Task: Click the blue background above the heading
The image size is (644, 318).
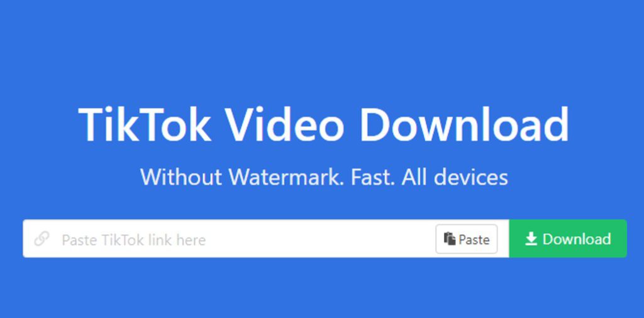Action: 322,49
